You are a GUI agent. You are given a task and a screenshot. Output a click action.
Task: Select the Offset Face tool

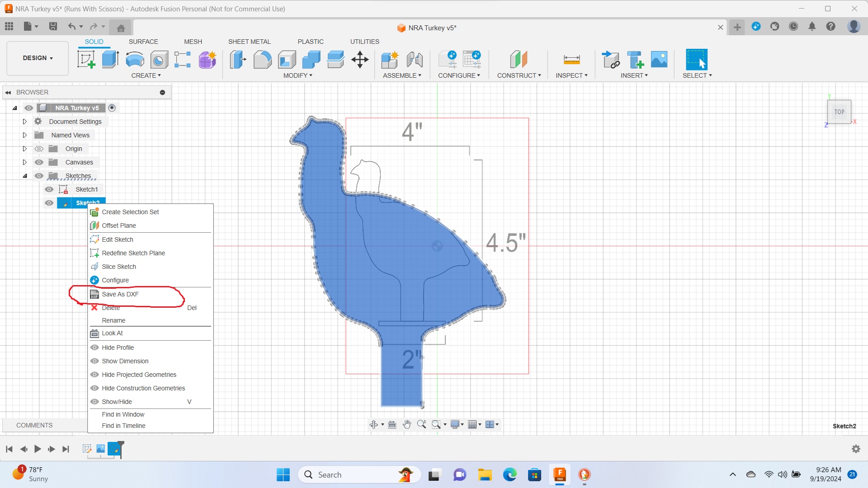(335, 60)
